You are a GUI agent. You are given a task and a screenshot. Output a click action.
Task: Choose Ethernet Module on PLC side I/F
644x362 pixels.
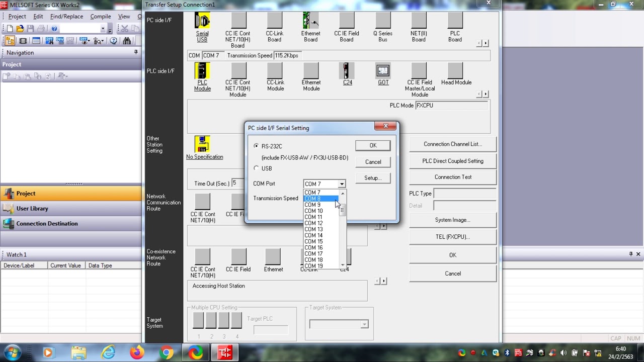click(311, 77)
